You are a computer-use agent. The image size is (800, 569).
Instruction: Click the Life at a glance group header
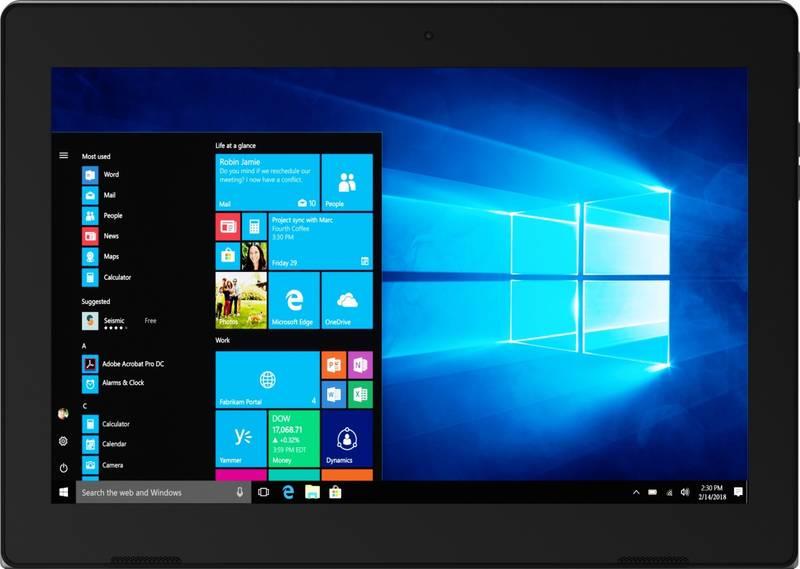tap(235, 145)
